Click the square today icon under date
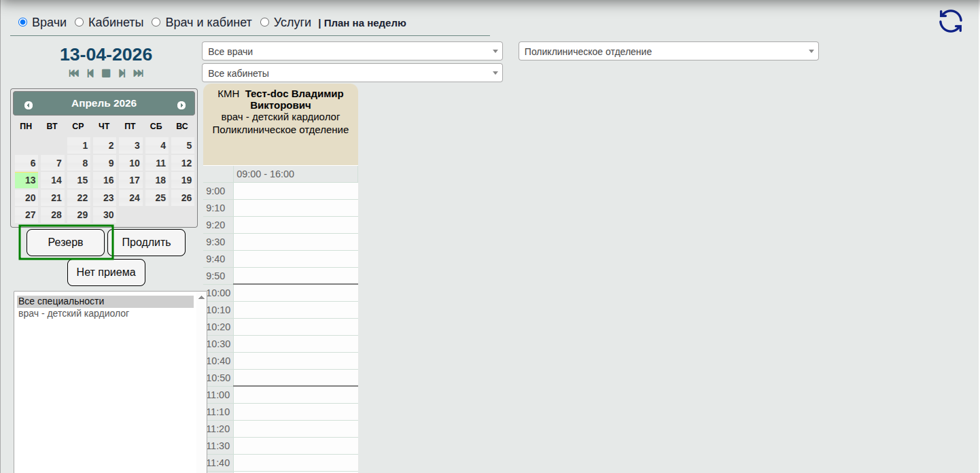Image resolution: width=980 pixels, height=473 pixels. [x=106, y=73]
